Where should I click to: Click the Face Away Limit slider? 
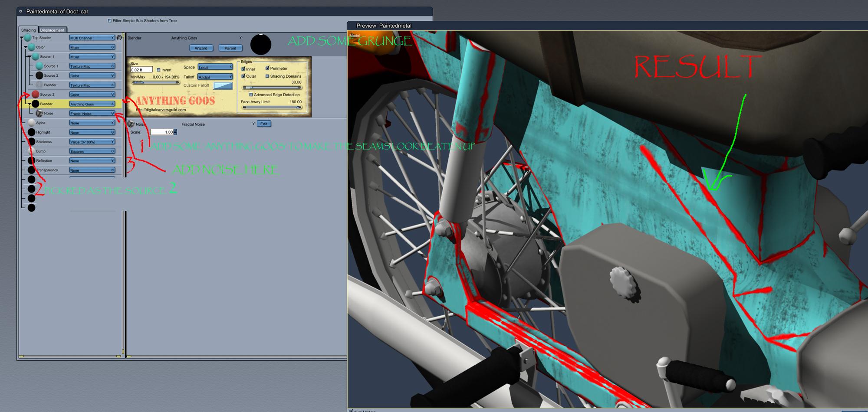272,107
